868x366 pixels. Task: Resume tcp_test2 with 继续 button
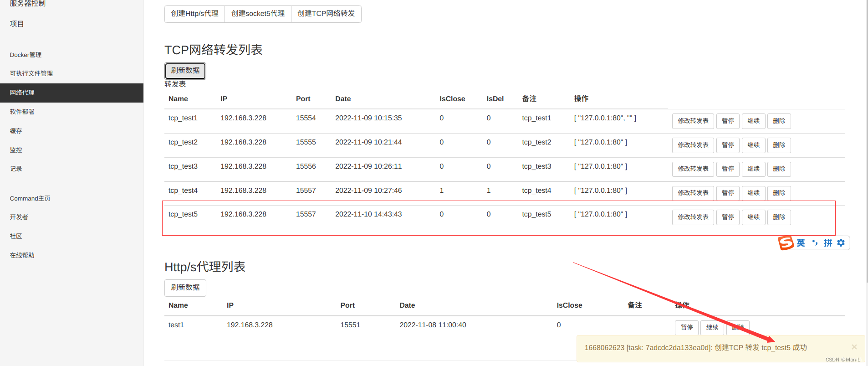point(753,145)
